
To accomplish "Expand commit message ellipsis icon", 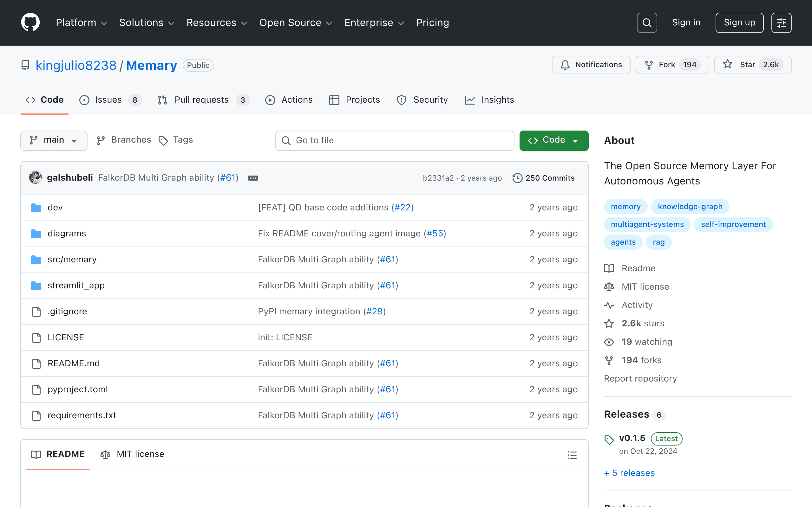I will click(253, 178).
